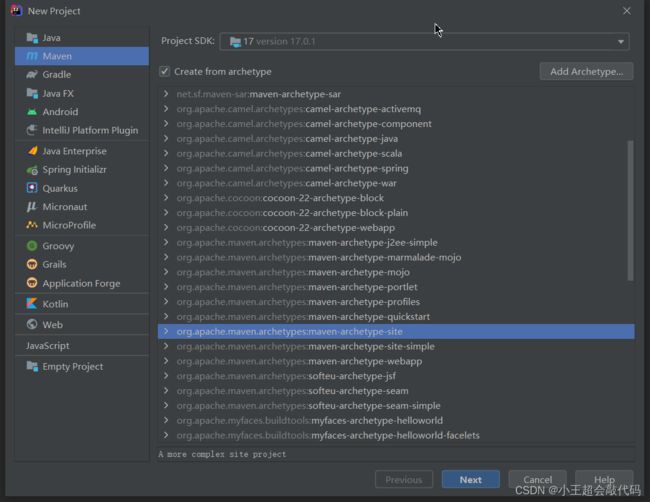The width and height of the screenshot is (650, 502).
Task: Expand camel-archetype-java node
Action: (166, 138)
